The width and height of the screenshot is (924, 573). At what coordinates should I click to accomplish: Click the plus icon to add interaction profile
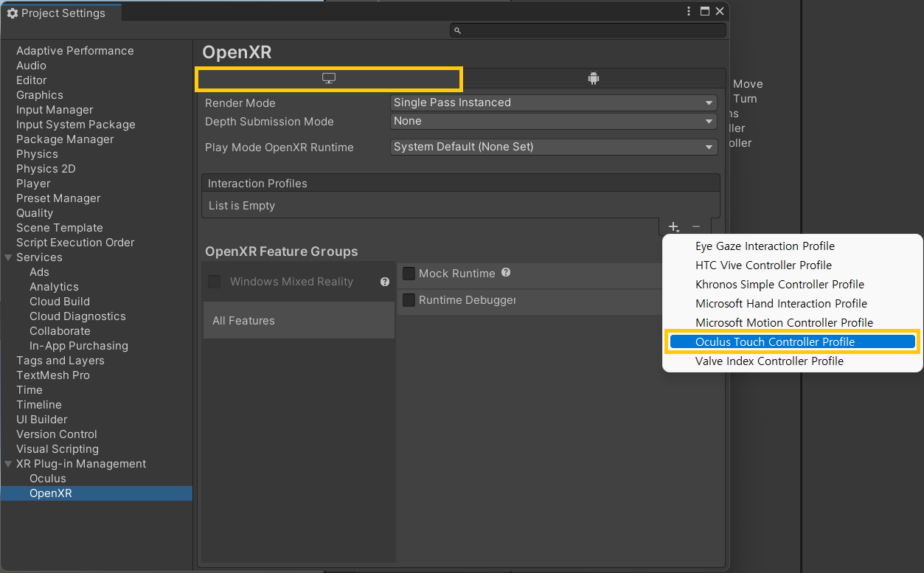(x=673, y=226)
